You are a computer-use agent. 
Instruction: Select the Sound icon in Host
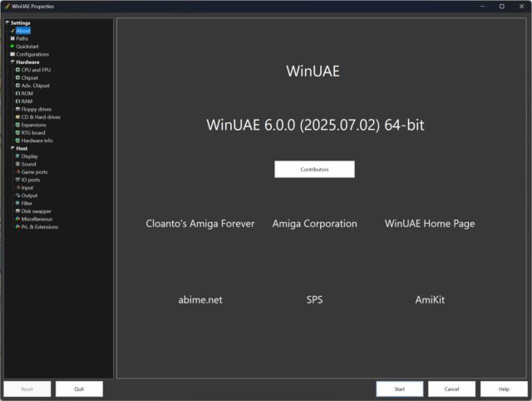coord(18,164)
